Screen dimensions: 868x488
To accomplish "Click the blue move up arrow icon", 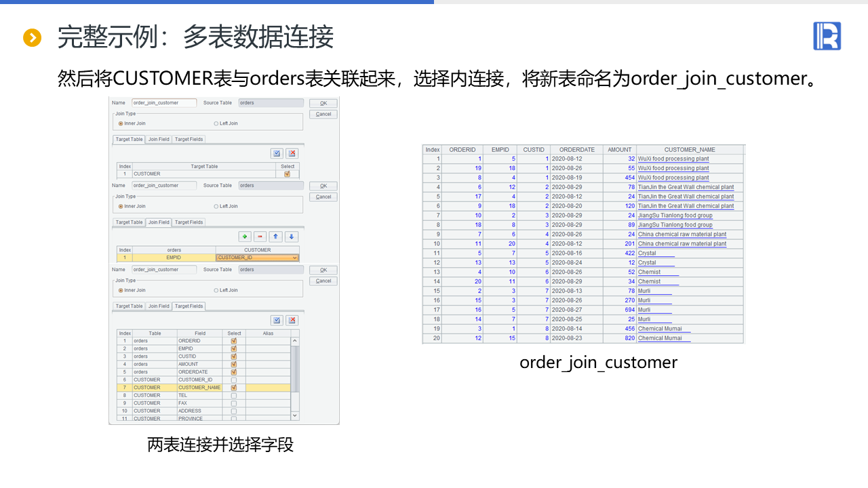I will [x=276, y=237].
